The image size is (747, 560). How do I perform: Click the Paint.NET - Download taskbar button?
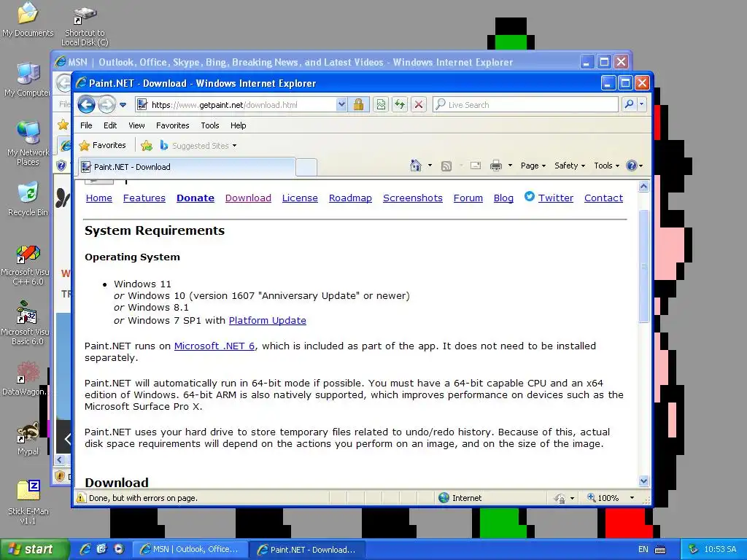(307, 550)
